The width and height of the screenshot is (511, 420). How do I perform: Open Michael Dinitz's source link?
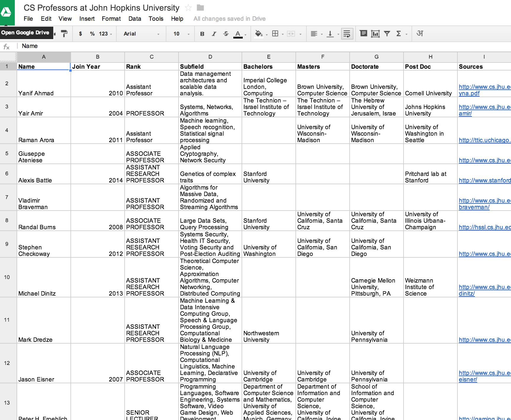pos(485,290)
